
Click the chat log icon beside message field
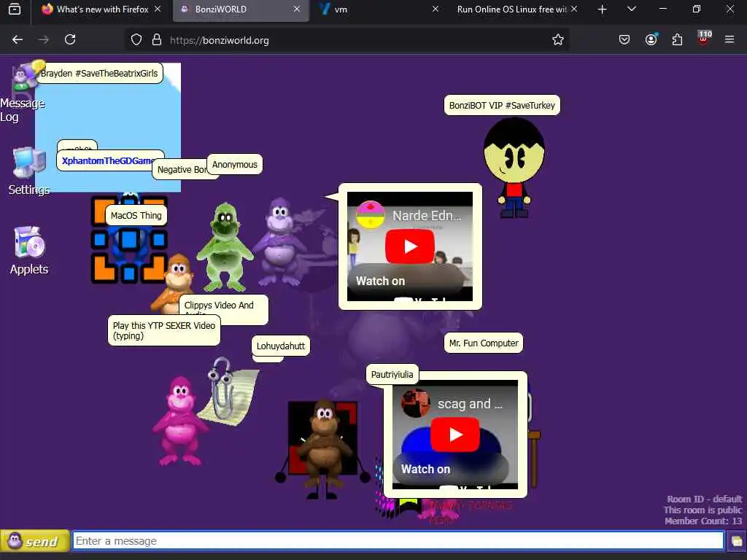[736, 542]
